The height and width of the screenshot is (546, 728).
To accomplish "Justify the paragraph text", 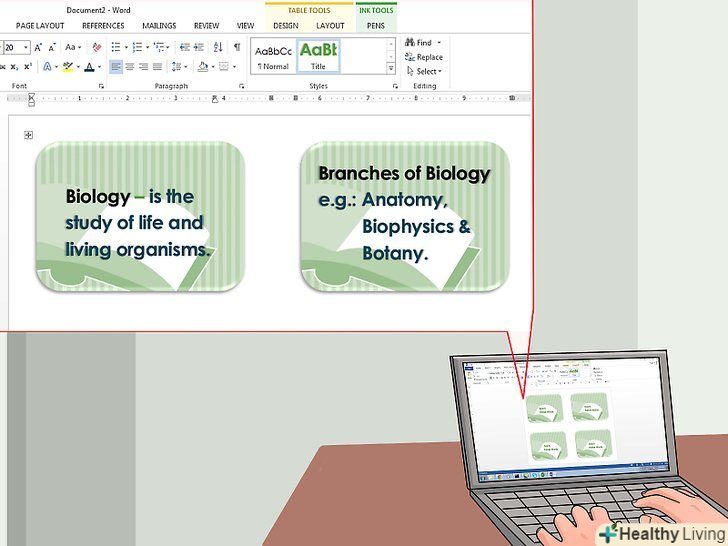I will 157,67.
